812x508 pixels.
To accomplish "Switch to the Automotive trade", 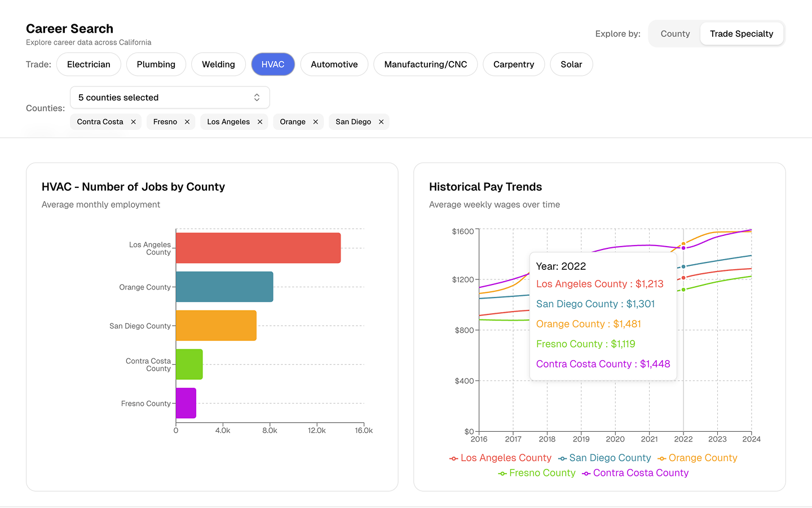I will [x=334, y=64].
